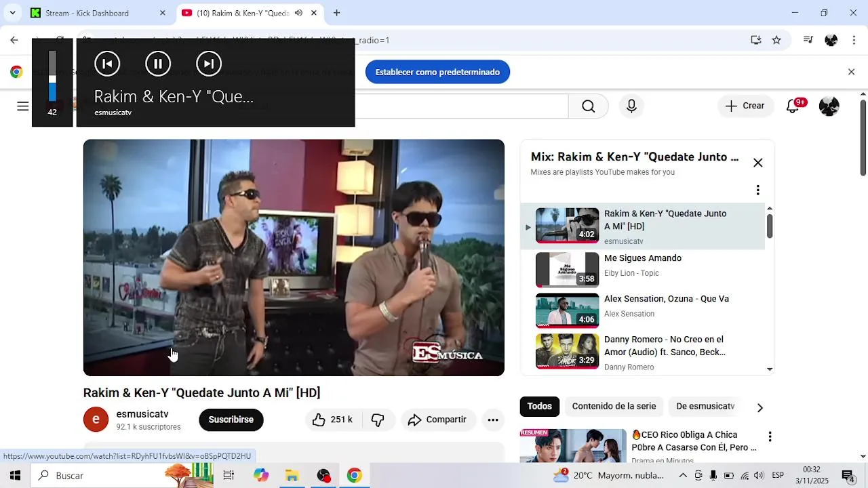Install app icon in address bar
This screenshot has height=488, width=868.
coord(756,40)
